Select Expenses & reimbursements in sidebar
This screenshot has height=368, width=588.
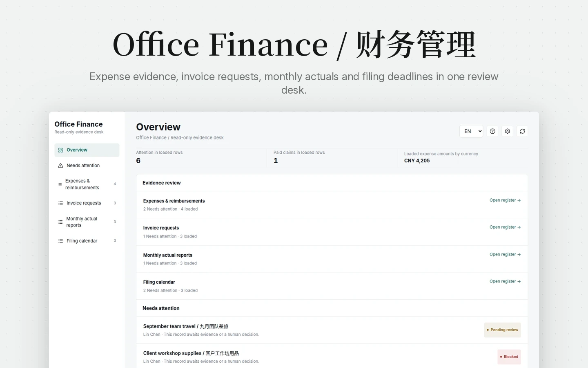click(x=87, y=184)
